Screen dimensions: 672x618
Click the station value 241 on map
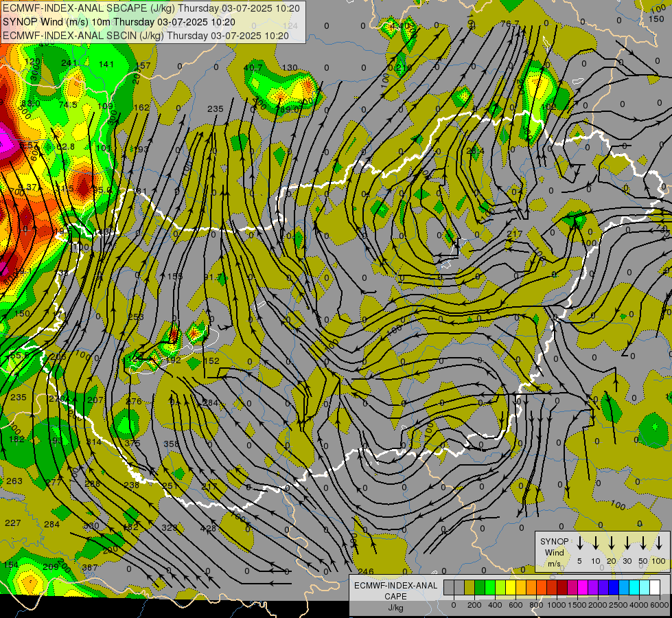pos(69,63)
